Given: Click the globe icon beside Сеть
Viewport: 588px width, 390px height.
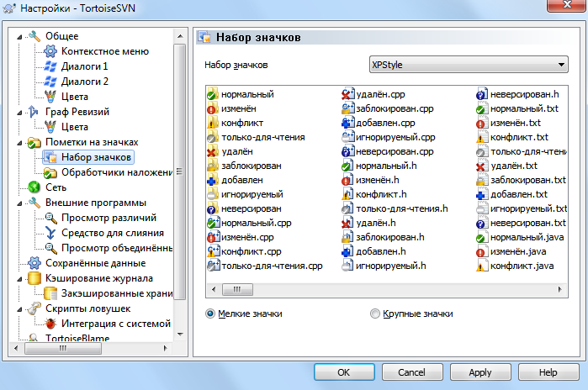Looking at the screenshot, I should (x=34, y=187).
